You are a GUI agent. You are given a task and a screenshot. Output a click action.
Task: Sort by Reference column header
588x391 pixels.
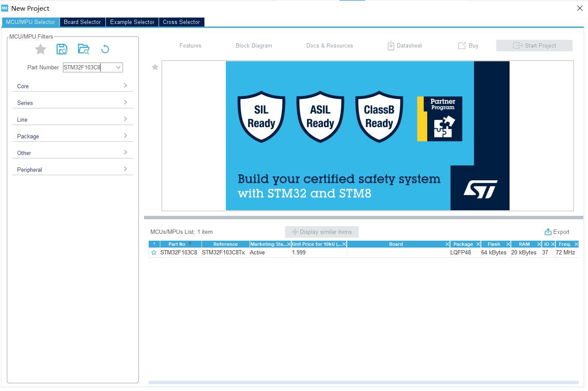pos(225,244)
